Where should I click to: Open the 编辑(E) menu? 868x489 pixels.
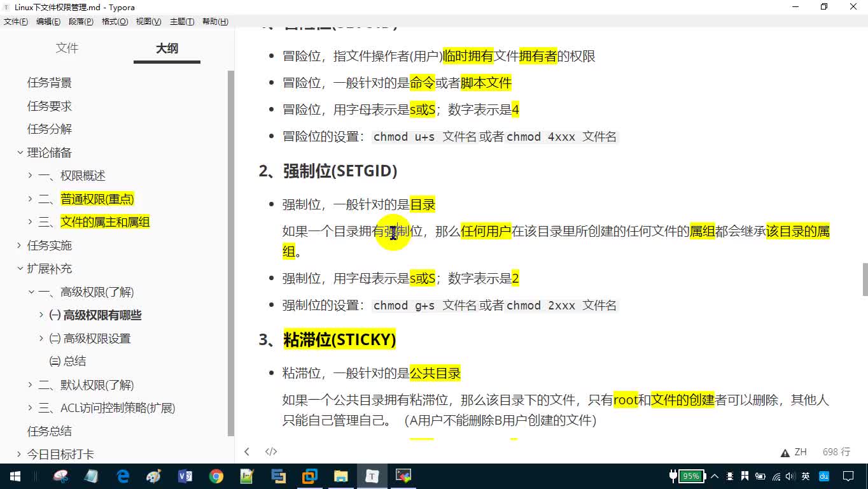pos(48,22)
